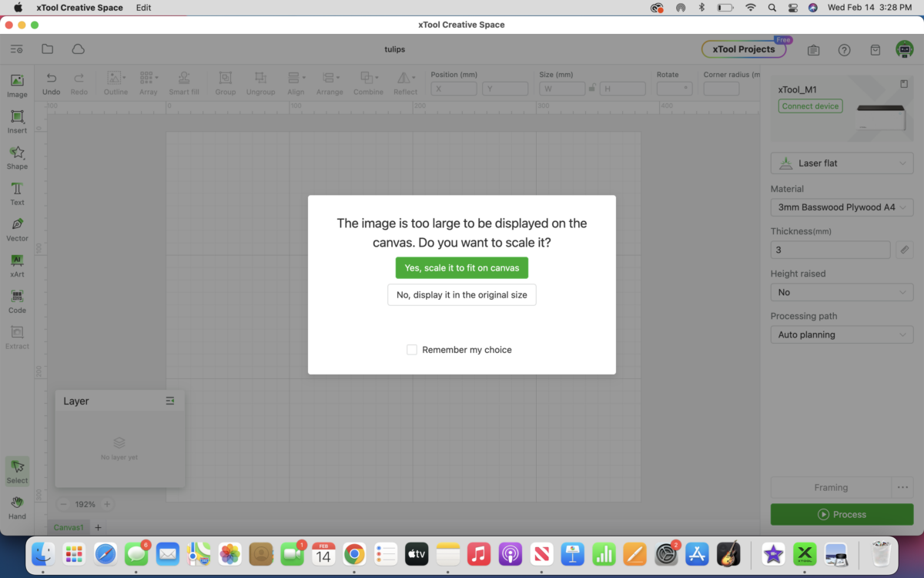Open the device panel expand icon

pyautogui.click(x=904, y=84)
